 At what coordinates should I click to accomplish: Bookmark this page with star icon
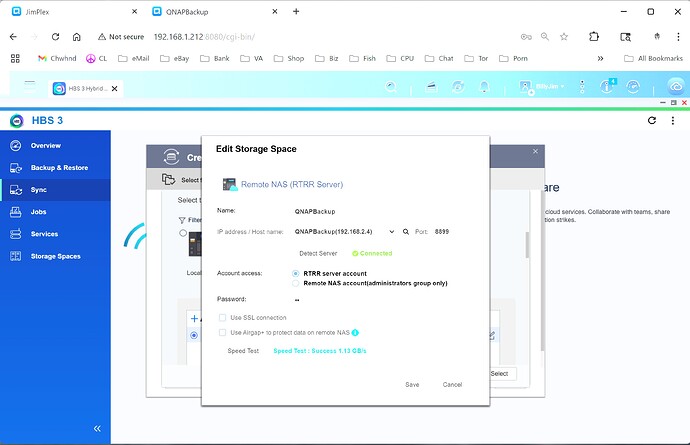point(564,37)
